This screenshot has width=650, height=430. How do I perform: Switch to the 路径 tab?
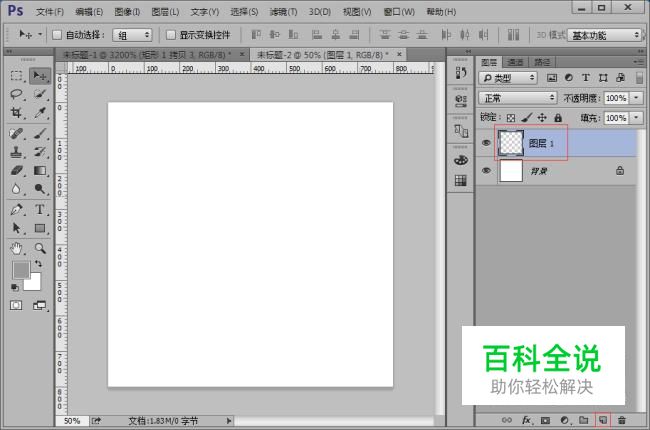pyautogui.click(x=542, y=62)
